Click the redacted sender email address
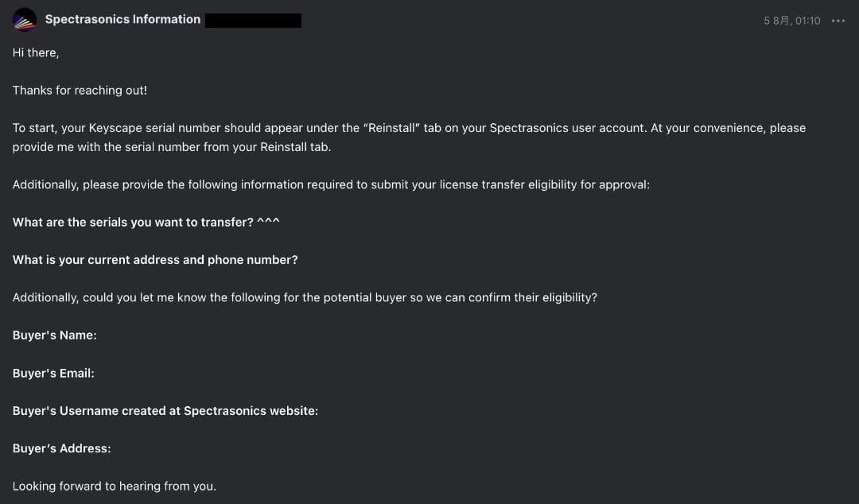 coord(253,21)
